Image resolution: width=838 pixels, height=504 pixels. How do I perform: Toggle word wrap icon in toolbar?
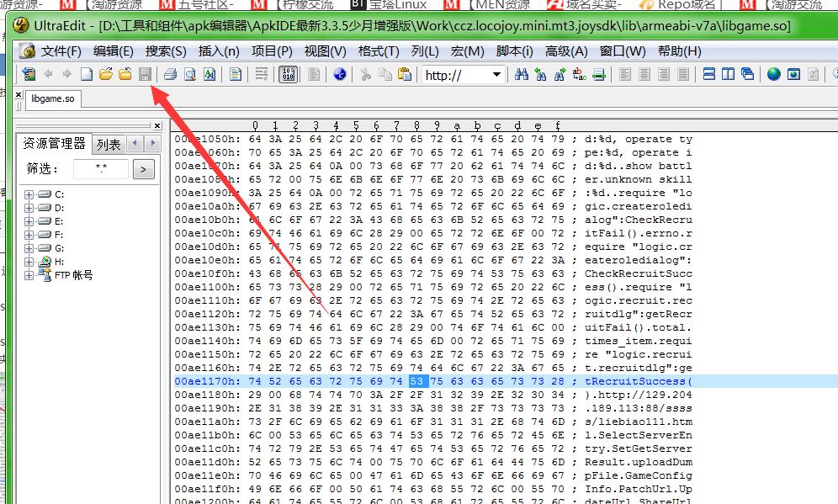pos(262,75)
